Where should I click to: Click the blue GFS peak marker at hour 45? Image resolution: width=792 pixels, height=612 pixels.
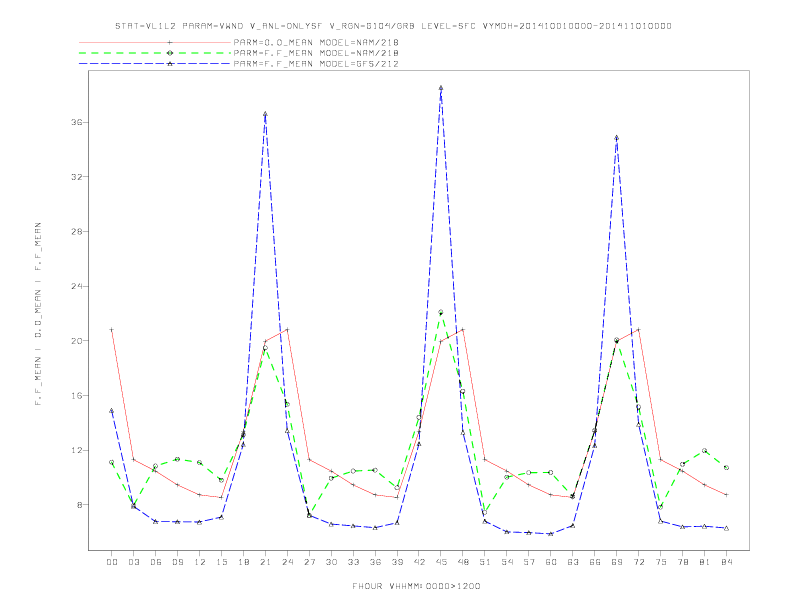(x=441, y=88)
